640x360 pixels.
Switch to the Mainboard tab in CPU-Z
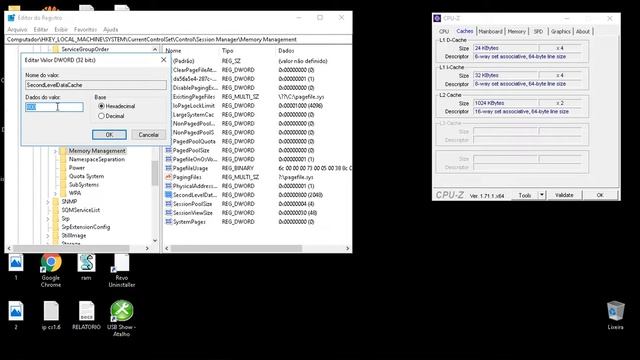click(491, 31)
